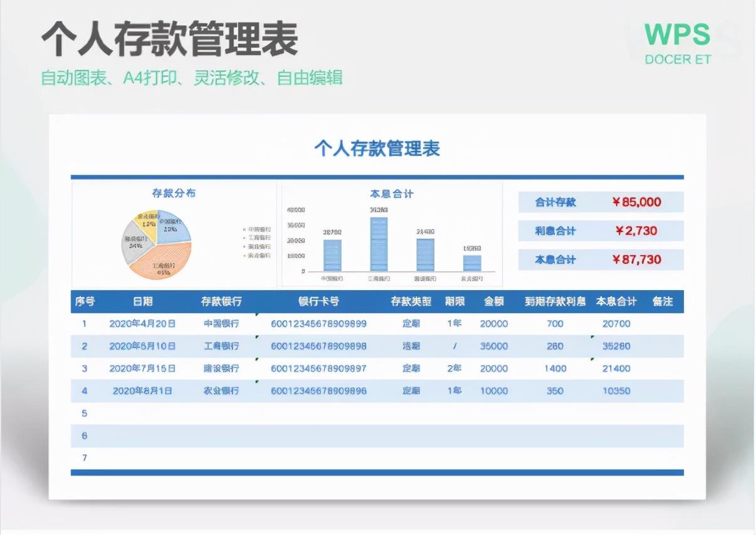
Task: Select card number 60012345678909898
Action: point(318,346)
